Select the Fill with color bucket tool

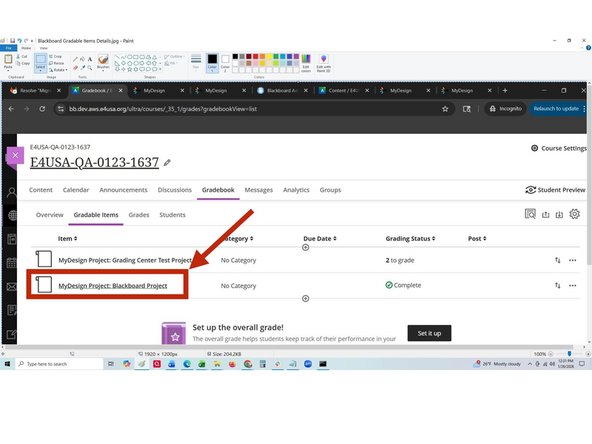point(82,59)
